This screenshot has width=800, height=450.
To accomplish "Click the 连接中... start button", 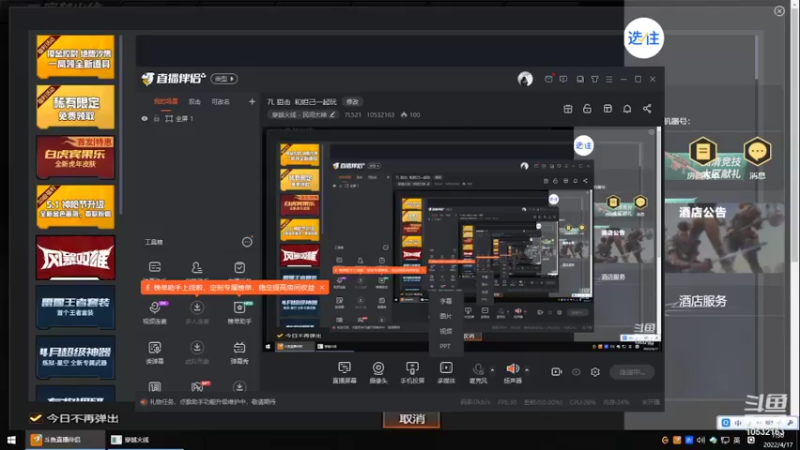I will click(632, 372).
